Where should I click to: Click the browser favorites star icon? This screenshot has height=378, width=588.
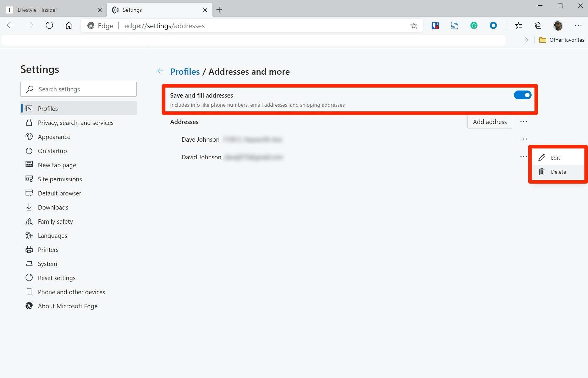point(413,25)
